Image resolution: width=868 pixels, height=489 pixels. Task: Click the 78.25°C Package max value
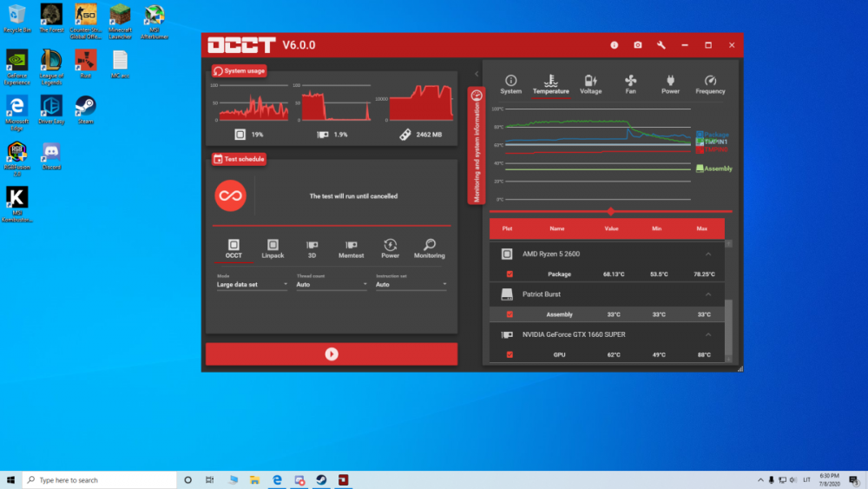click(704, 274)
